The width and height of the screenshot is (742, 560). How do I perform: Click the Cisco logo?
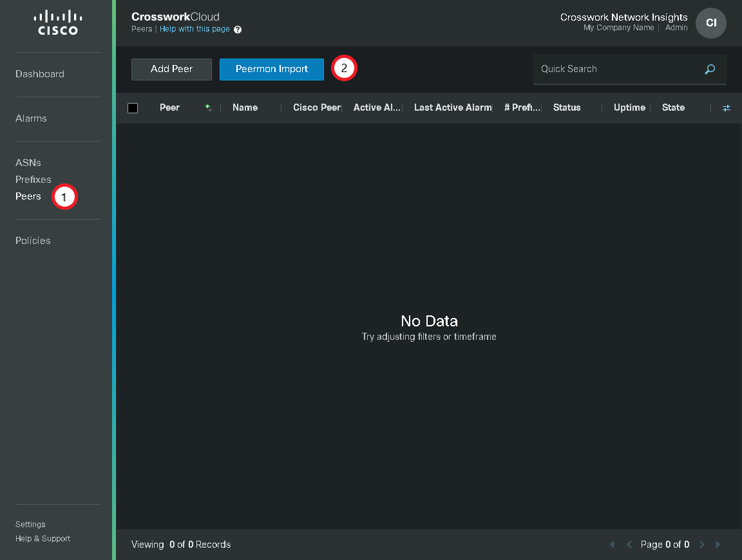(x=57, y=23)
